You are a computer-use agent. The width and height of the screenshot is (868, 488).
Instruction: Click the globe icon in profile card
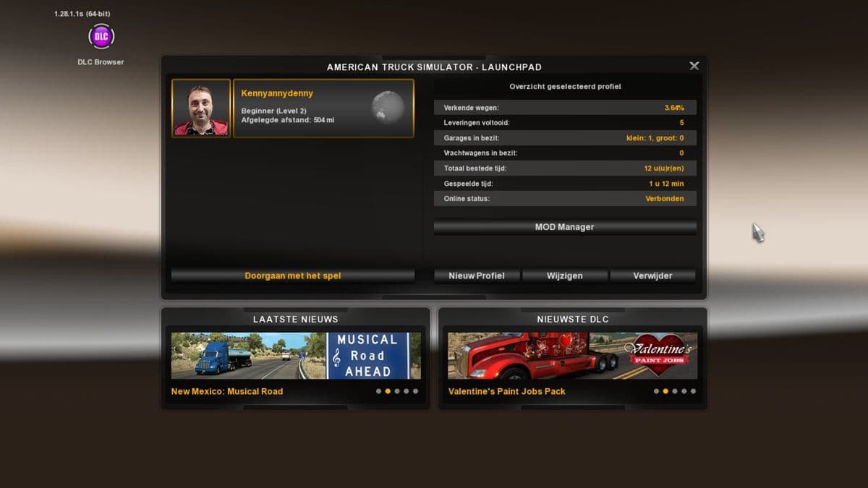[388, 108]
